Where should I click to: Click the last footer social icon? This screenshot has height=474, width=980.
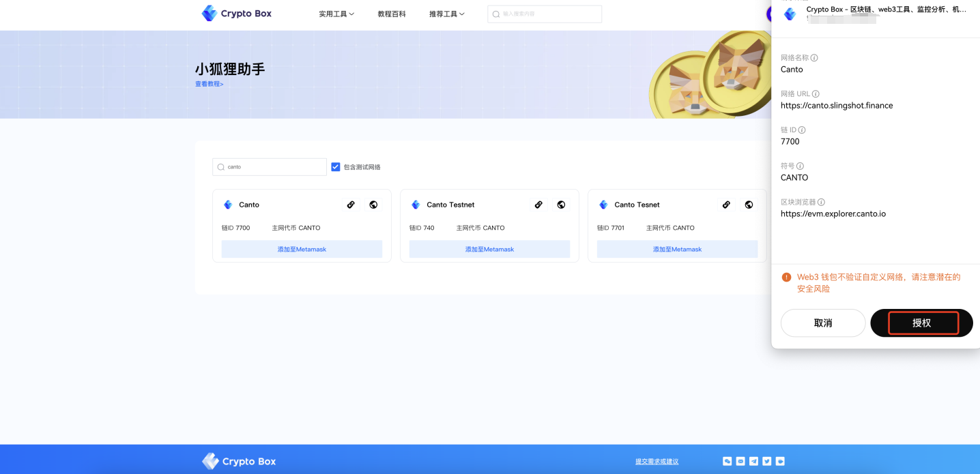point(780,462)
